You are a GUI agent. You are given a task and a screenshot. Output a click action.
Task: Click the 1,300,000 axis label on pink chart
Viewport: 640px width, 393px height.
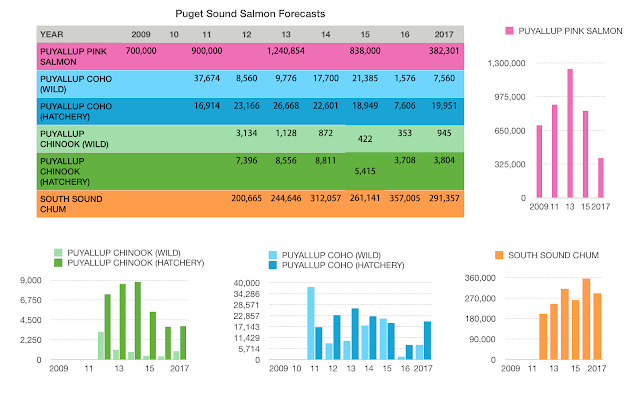click(506, 63)
